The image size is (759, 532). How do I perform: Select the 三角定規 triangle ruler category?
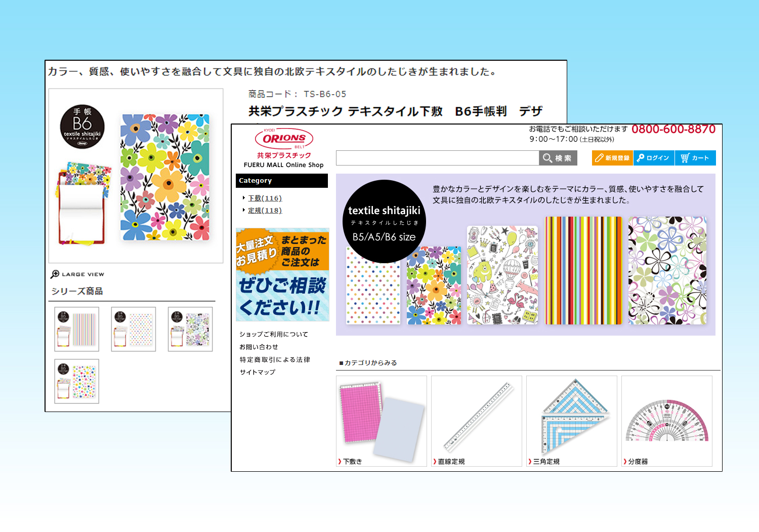pos(571,421)
